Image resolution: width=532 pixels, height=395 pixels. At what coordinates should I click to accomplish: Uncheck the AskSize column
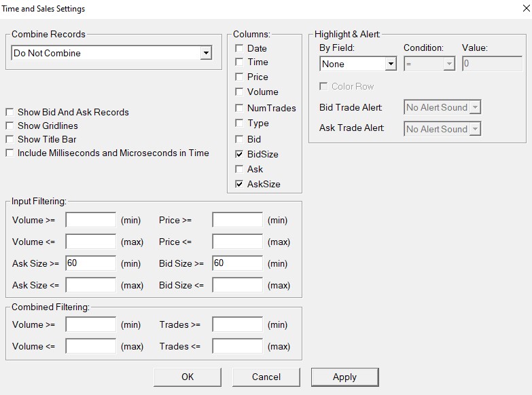coord(239,184)
